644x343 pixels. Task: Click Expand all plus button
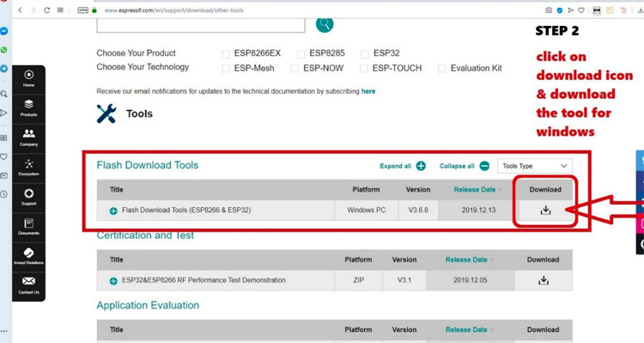[x=421, y=166]
